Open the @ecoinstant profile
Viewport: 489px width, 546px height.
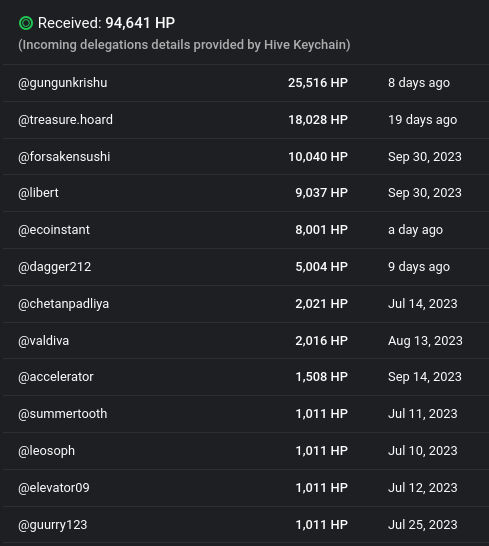pyautogui.click(x=54, y=230)
